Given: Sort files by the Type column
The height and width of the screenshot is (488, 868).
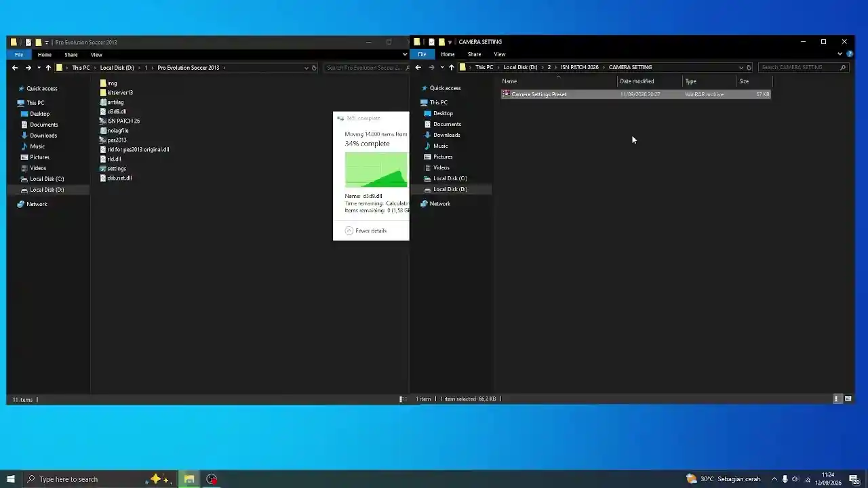Looking at the screenshot, I should [709, 81].
